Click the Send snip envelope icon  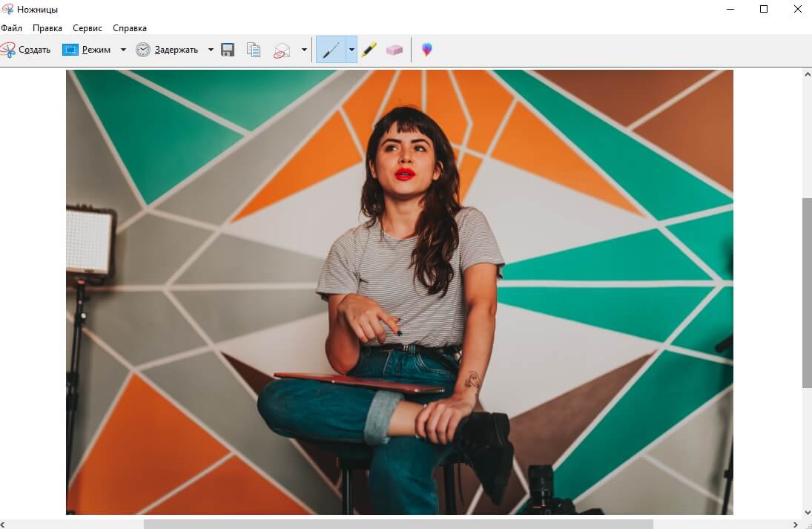(x=282, y=50)
